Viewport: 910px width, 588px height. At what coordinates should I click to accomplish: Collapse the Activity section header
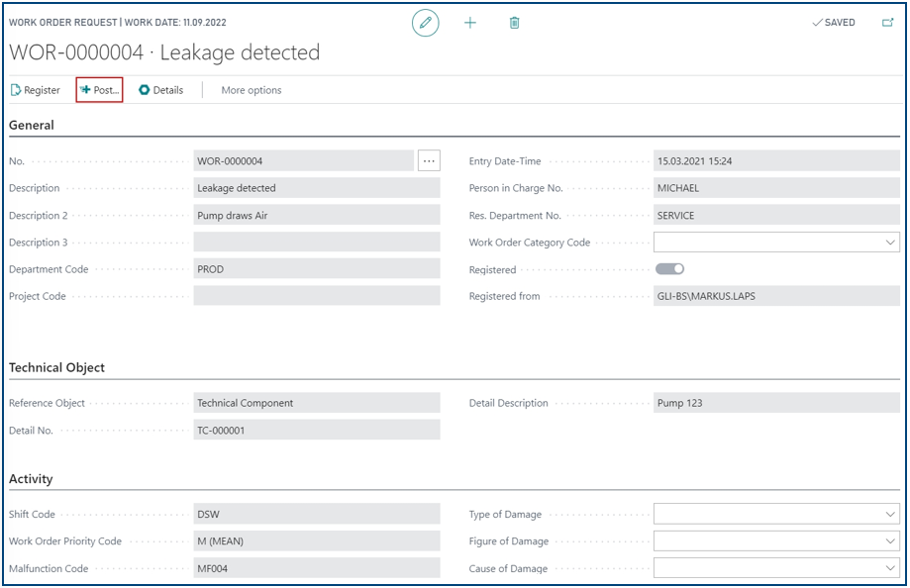pyautogui.click(x=31, y=479)
